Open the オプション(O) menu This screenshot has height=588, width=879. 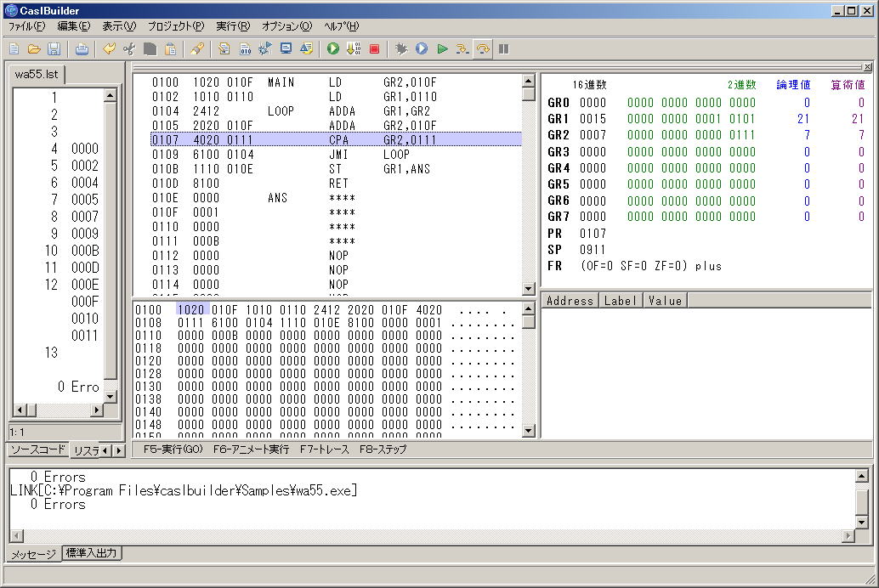286,26
